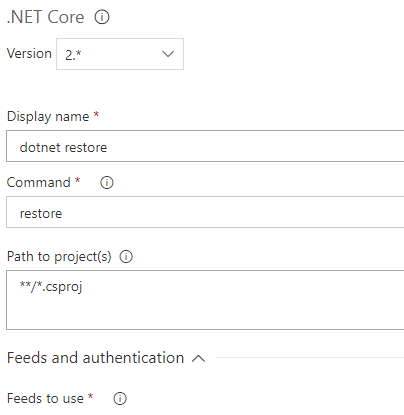
Task: Click the Path to project(s) info icon
Action: pyautogui.click(x=126, y=257)
